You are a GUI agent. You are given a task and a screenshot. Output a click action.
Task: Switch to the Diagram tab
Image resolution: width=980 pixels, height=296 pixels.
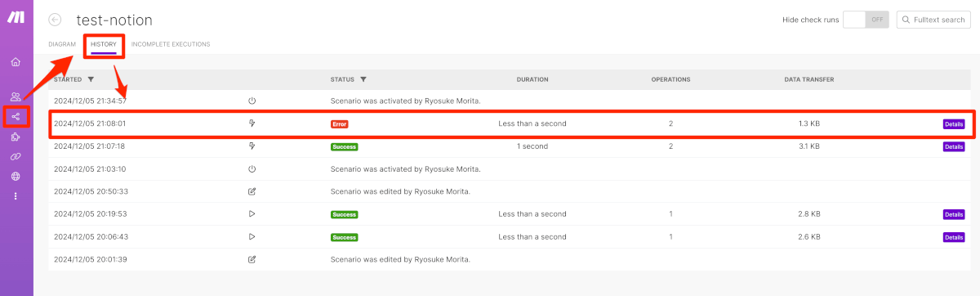[x=62, y=44]
